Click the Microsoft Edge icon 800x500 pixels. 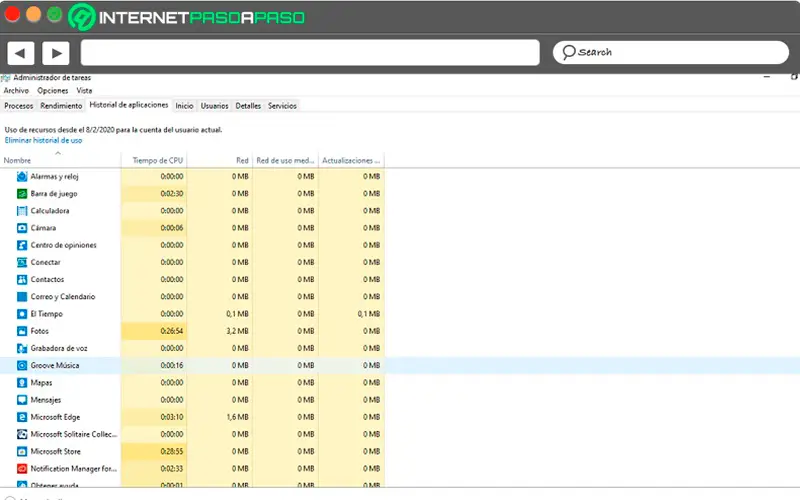coord(22,417)
